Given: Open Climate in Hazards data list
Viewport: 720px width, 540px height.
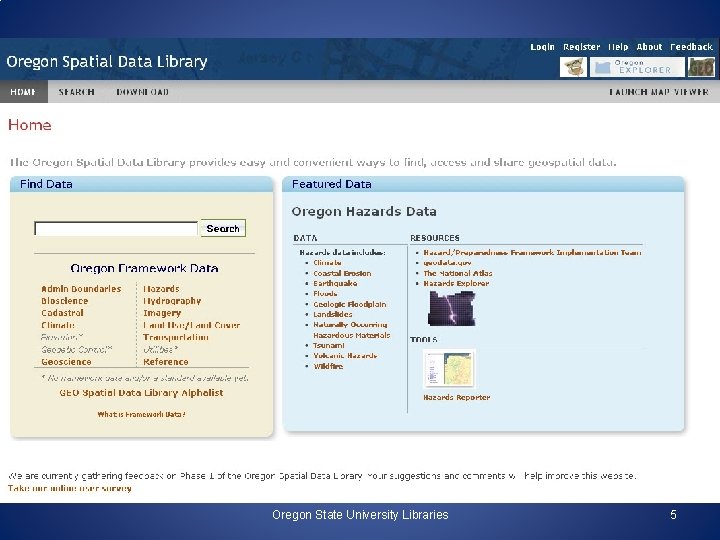Looking at the screenshot, I should pyautogui.click(x=327, y=263).
